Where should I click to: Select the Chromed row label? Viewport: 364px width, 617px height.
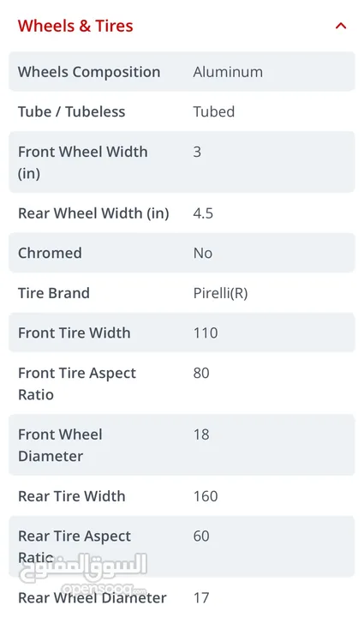(x=50, y=253)
